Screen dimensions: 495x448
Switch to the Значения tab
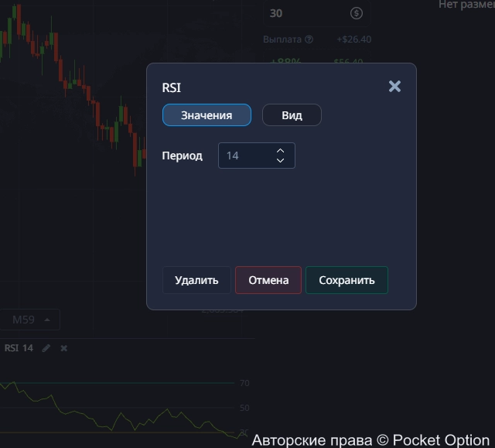click(x=207, y=115)
